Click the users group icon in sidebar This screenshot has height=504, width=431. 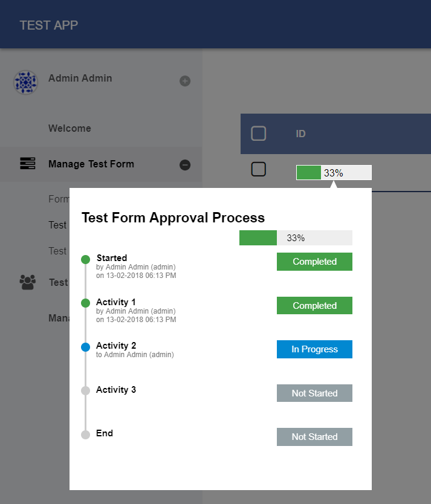click(x=28, y=282)
